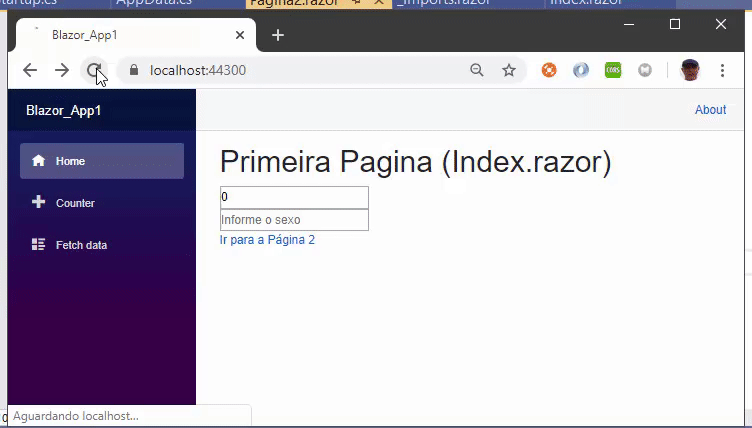
Task: Click the Blazor_App1 brand link
Action: (x=64, y=110)
